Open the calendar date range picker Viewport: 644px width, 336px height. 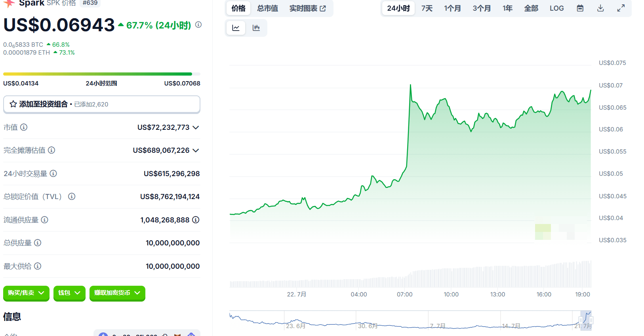click(x=580, y=8)
